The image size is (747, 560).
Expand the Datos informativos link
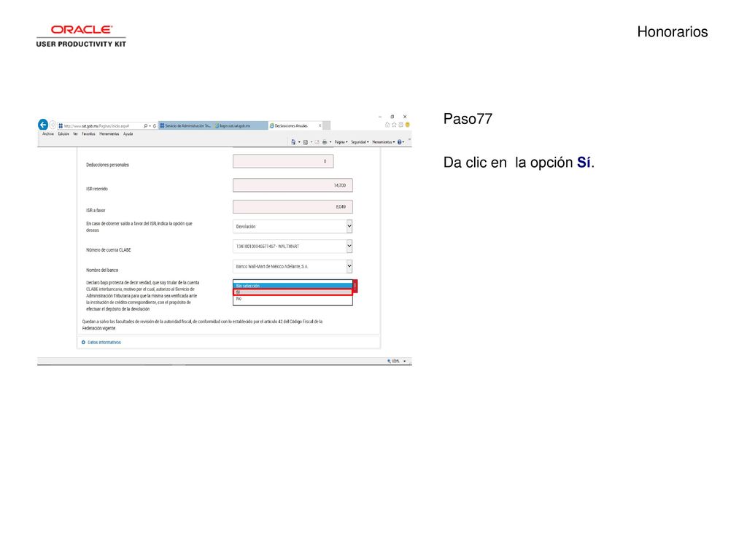click(x=104, y=343)
